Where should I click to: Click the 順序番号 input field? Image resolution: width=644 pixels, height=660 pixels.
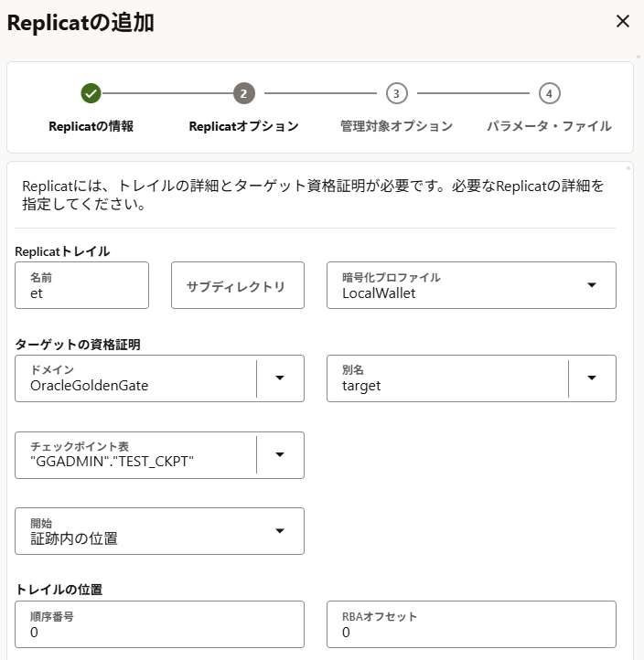click(160, 624)
